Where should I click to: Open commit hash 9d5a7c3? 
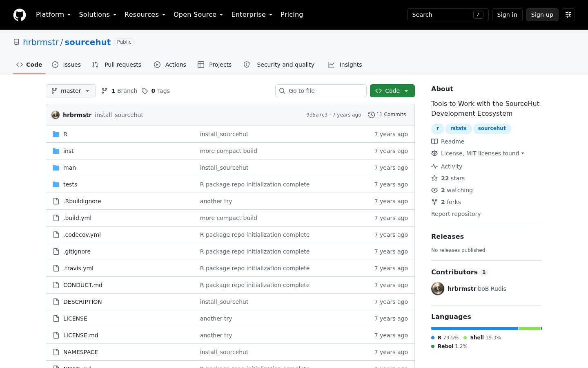pos(317,115)
